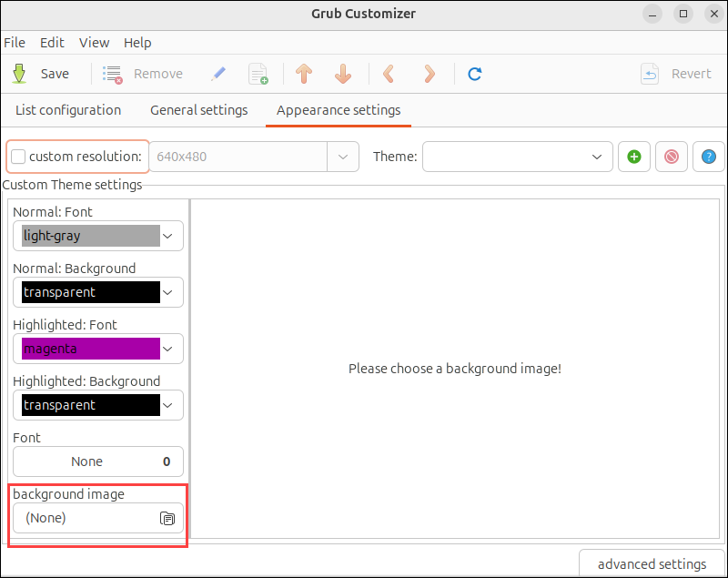Click the 640x480 resolution input field

pos(238,157)
